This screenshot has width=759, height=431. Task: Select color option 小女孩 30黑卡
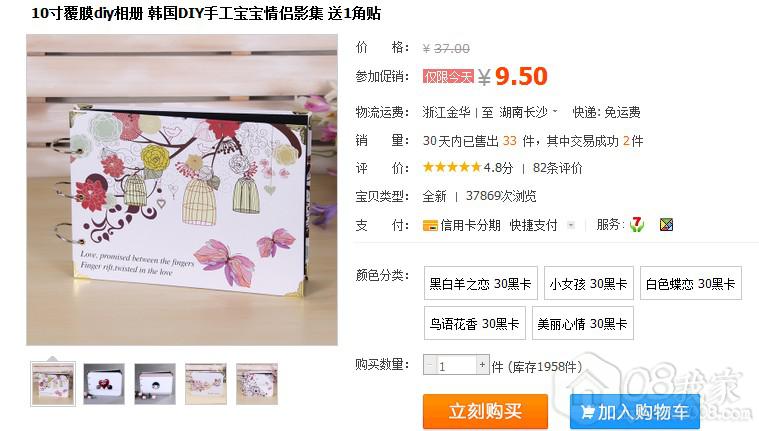pyautogui.click(x=589, y=283)
